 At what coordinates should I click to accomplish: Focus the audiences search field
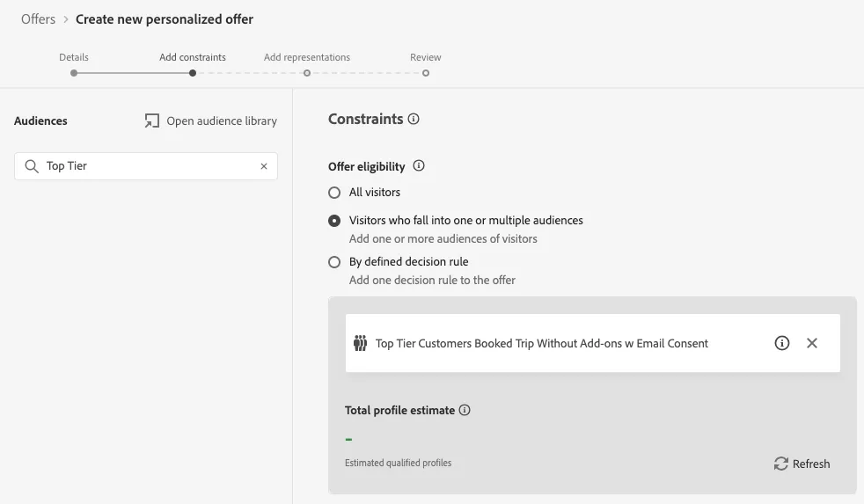(x=146, y=166)
